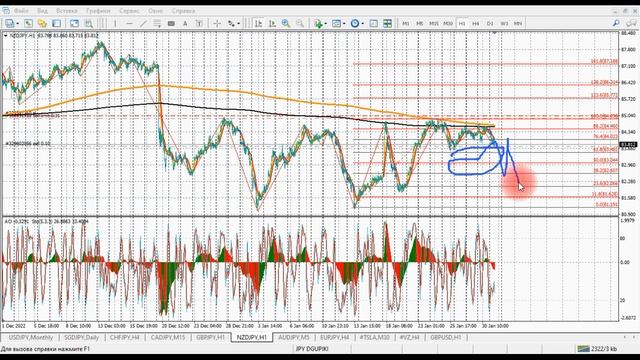Toggle the Data Window icon
Image resolution: width=640 pixels, height=360 pixels.
56,24
